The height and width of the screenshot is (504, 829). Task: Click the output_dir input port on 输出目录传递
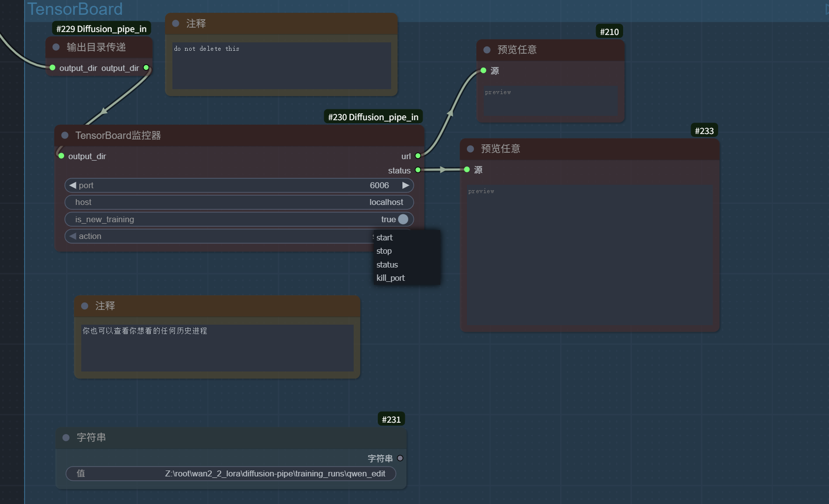(53, 68)
